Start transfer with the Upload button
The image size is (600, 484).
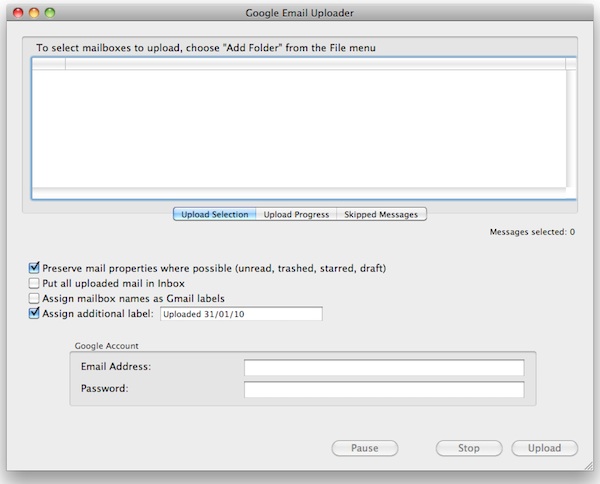pyautogui.click(x=545, y=448)
